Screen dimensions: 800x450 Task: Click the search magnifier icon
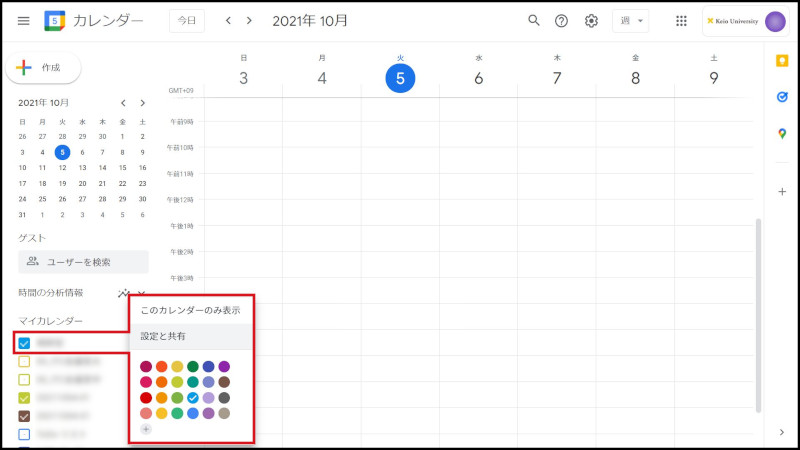[534, 20]
